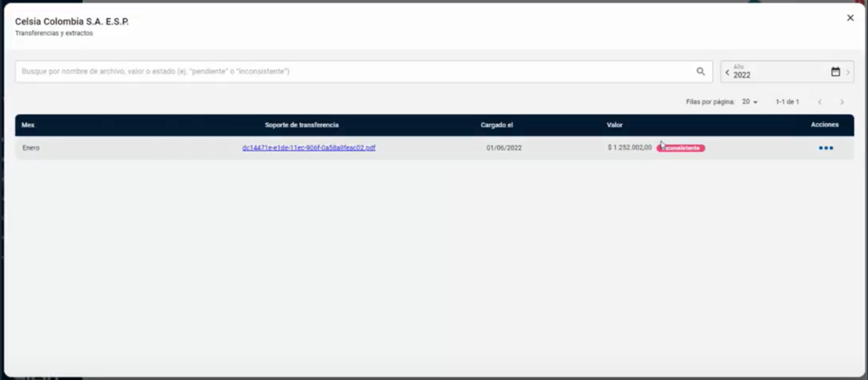Click the 1-1 de 1 pagination text

point(787,102)
